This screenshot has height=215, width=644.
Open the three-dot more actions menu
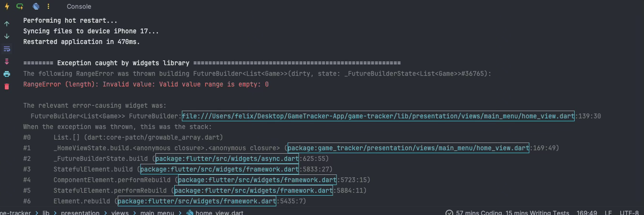pos(48,7)
